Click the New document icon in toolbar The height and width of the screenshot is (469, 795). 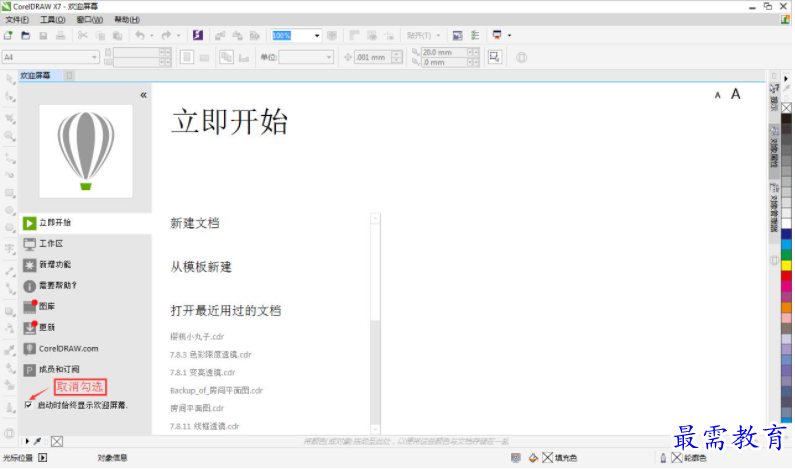8,35
